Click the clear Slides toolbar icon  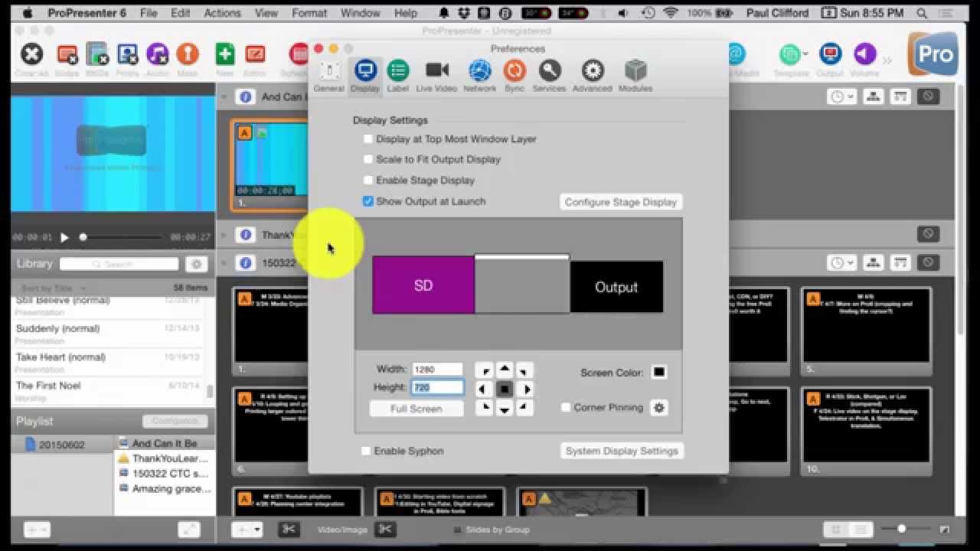click(67, 55)
